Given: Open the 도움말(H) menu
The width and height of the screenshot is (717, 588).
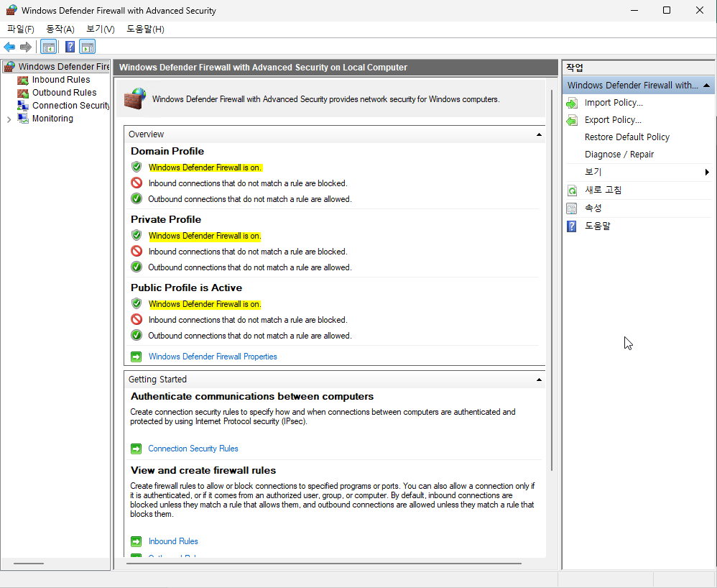Looking at the screenshot, I should coord(145,29).
